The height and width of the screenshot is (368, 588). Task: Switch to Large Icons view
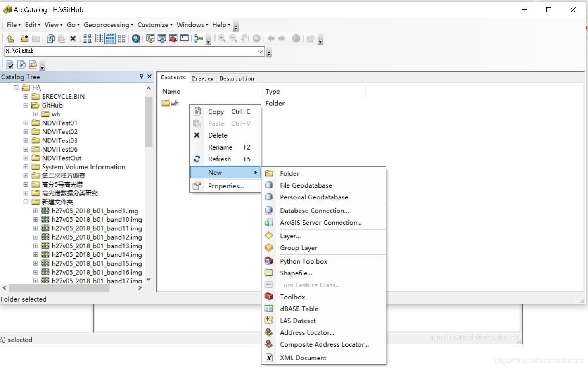click(88, 38)
